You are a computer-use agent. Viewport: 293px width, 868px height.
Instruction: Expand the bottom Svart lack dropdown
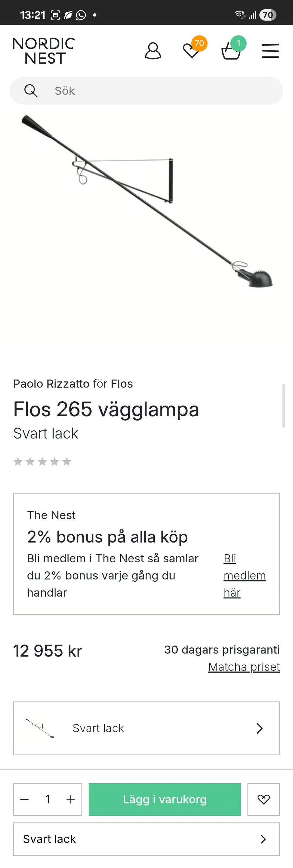(x=146, y=839)
